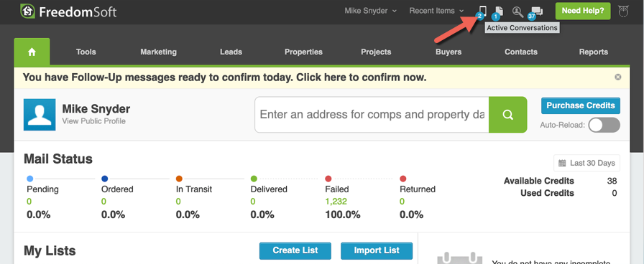Open the person search icon in header
The height and width of the screenshot is (264, 644).
coord(517,11)
